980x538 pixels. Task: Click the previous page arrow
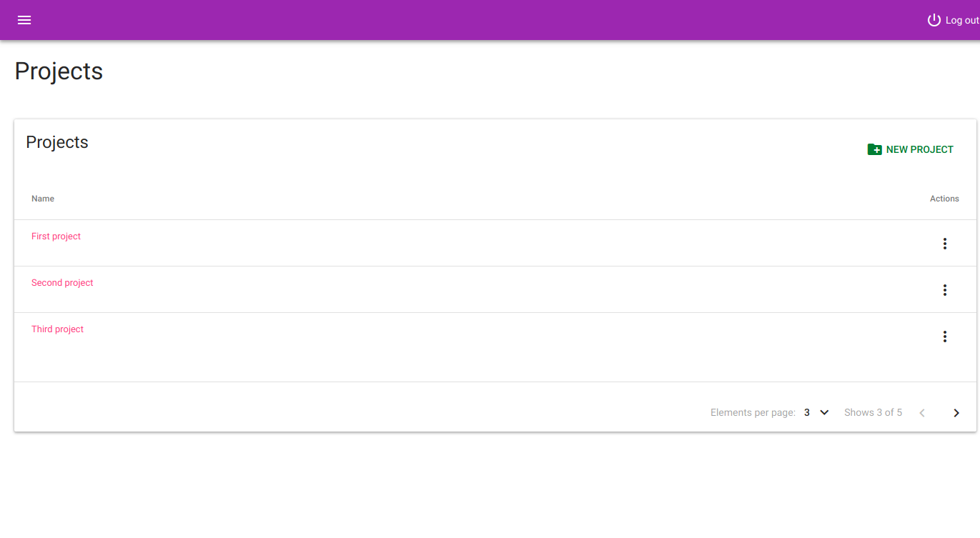pos(922,413)
